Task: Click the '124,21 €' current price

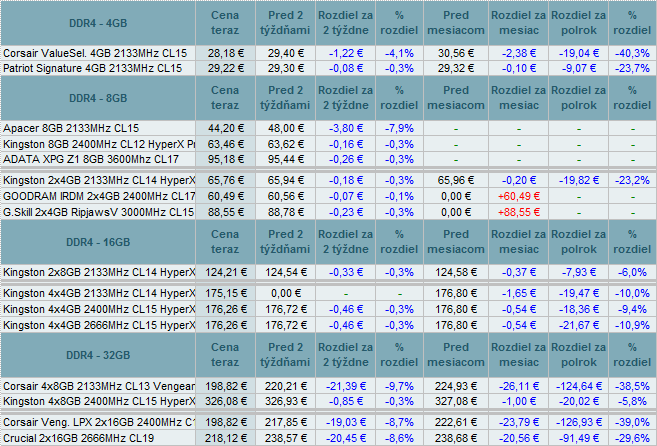Action: [225, 272]
